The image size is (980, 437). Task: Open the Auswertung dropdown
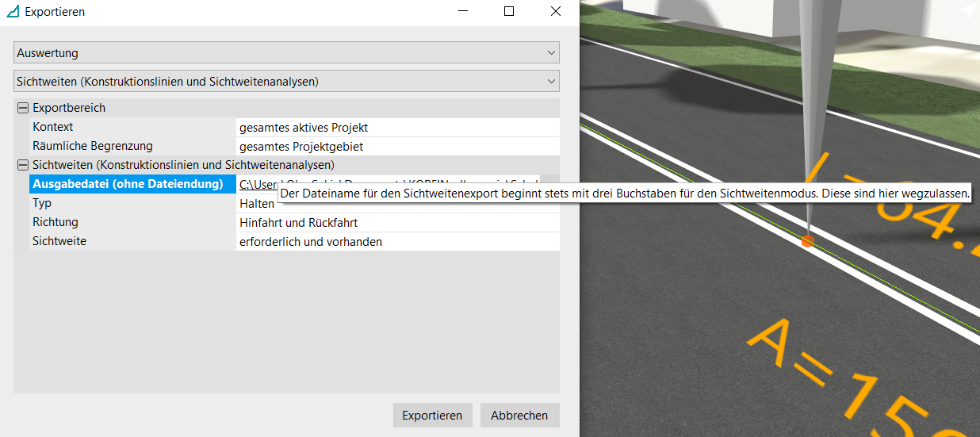pyautogui.click(x=286, y=53)
